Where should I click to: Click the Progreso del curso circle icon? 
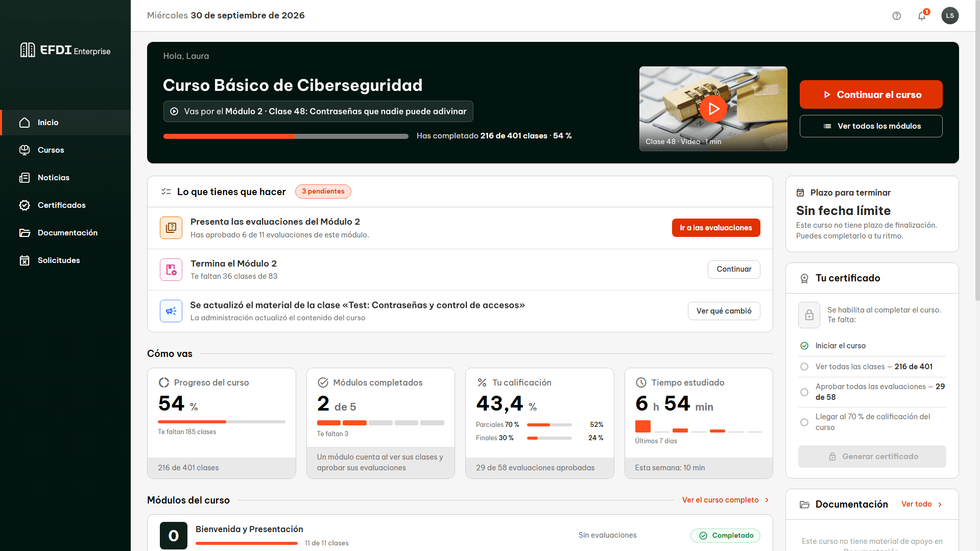(163, 382)
